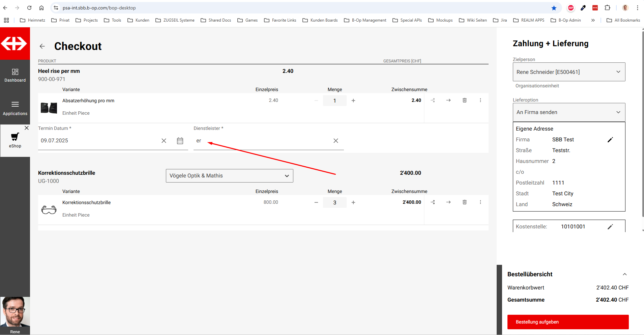
Task: Open the calendar date picker icon
Action: click(180, 141)
